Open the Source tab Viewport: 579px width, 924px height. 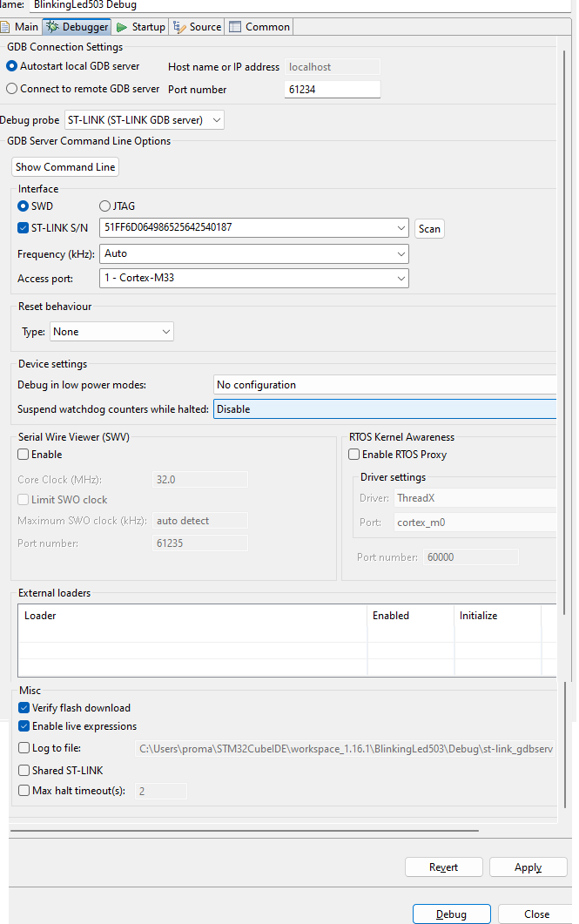(198, 27)
